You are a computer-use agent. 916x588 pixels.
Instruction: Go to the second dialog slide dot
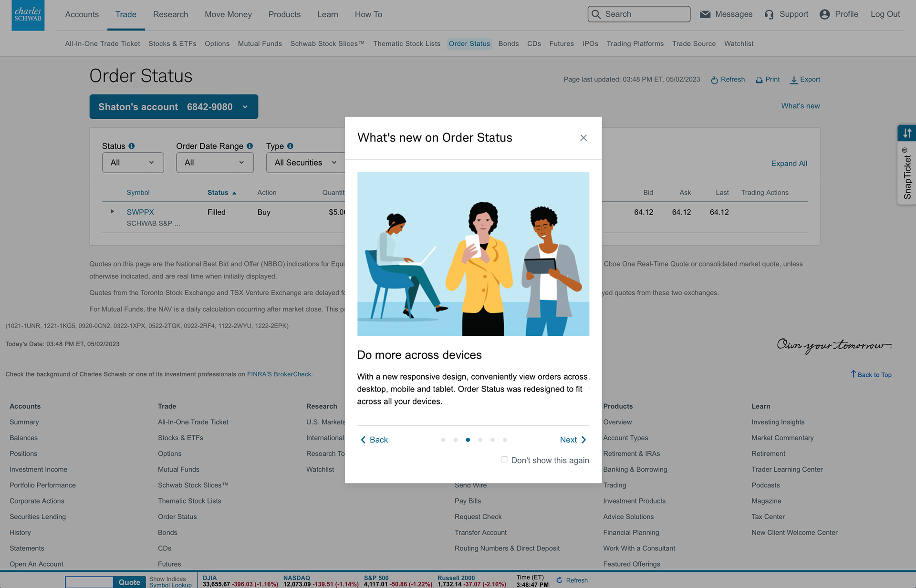(456, 440)
